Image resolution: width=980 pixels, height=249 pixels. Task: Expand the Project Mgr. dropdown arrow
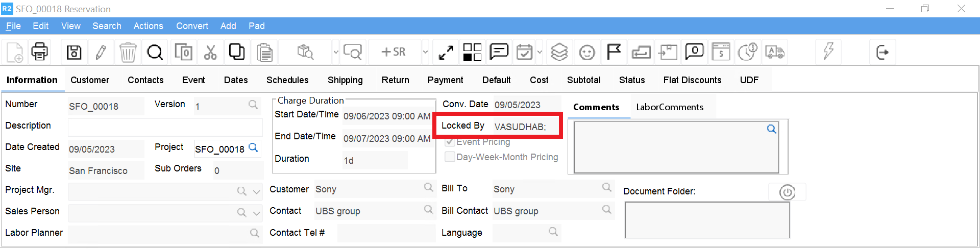click(257, 192)
